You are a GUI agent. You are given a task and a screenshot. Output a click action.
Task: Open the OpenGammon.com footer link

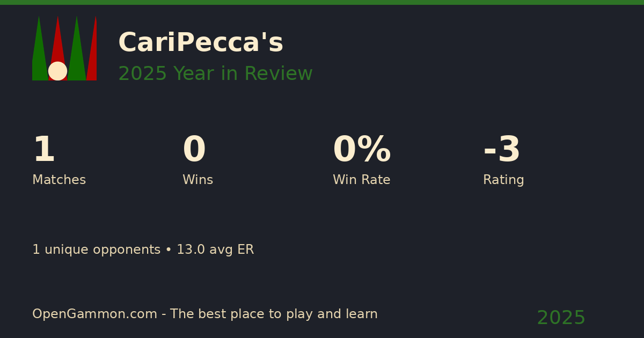(x=94, y=314)
